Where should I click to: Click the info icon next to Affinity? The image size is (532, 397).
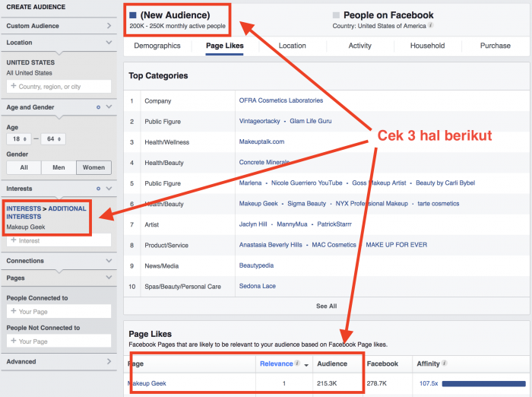(445, 364)
